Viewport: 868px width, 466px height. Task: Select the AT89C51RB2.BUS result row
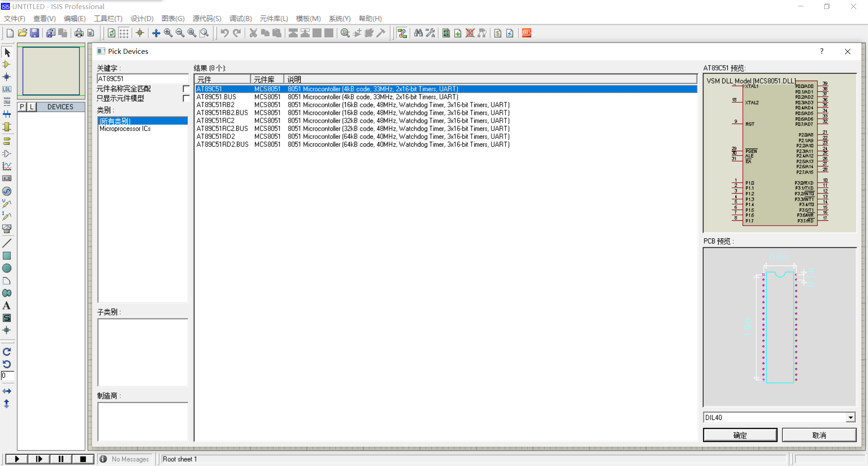[446, 113]
